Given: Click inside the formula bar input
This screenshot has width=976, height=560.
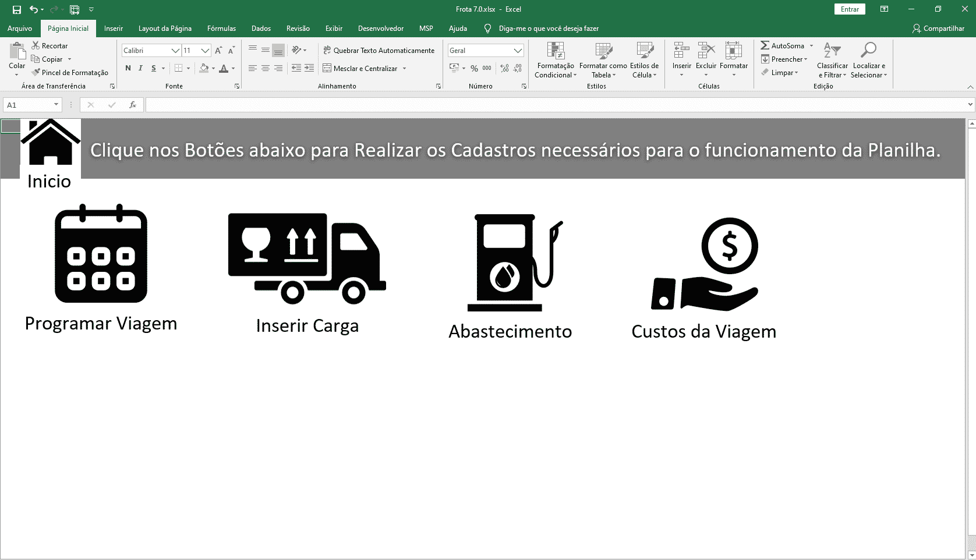Looking at the screenshot, I should (556, 105).
